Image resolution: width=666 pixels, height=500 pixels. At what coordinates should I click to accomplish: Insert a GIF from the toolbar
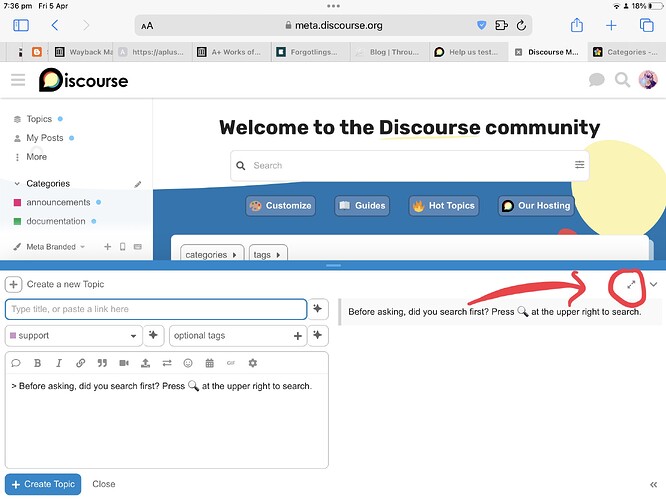231,363
